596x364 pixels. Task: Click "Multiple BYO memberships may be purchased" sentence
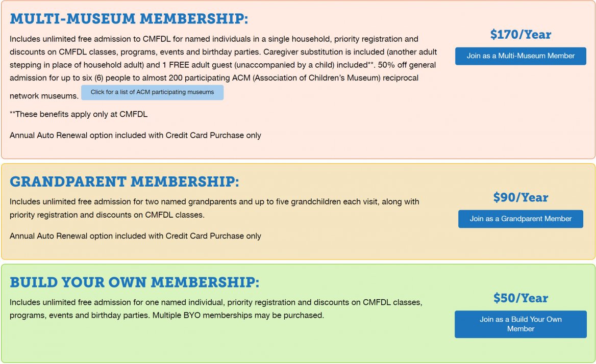pyautogui.click(x=238, y=316)
